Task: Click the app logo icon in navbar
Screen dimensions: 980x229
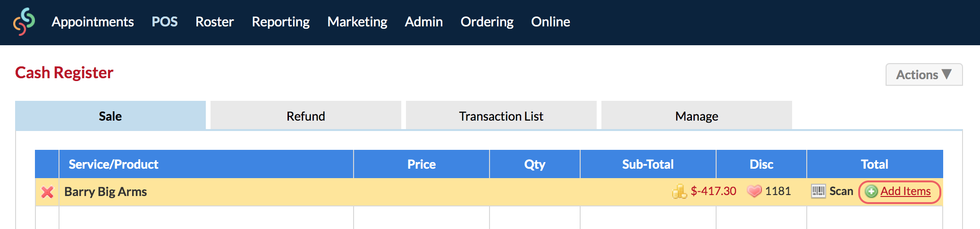Action: 24,22
